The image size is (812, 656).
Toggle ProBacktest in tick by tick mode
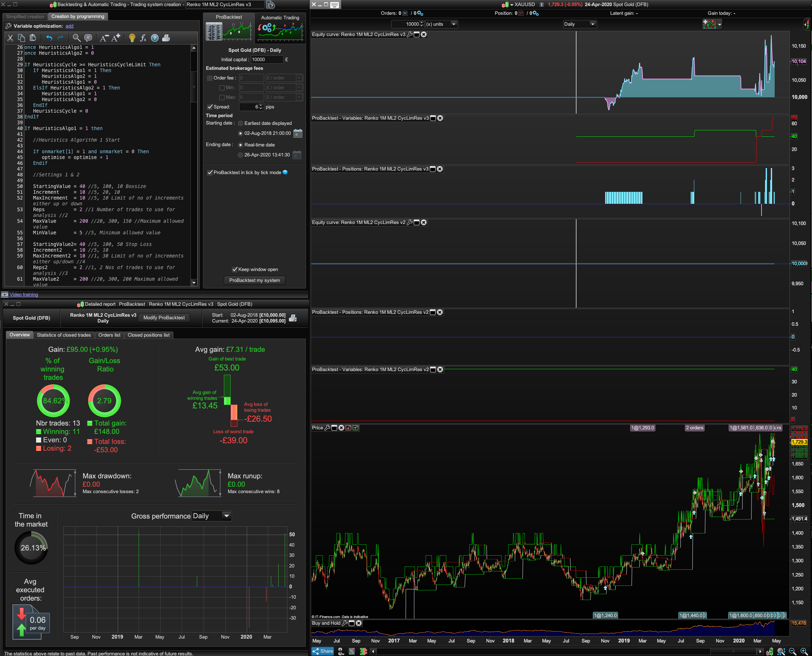tap(210, 173)
